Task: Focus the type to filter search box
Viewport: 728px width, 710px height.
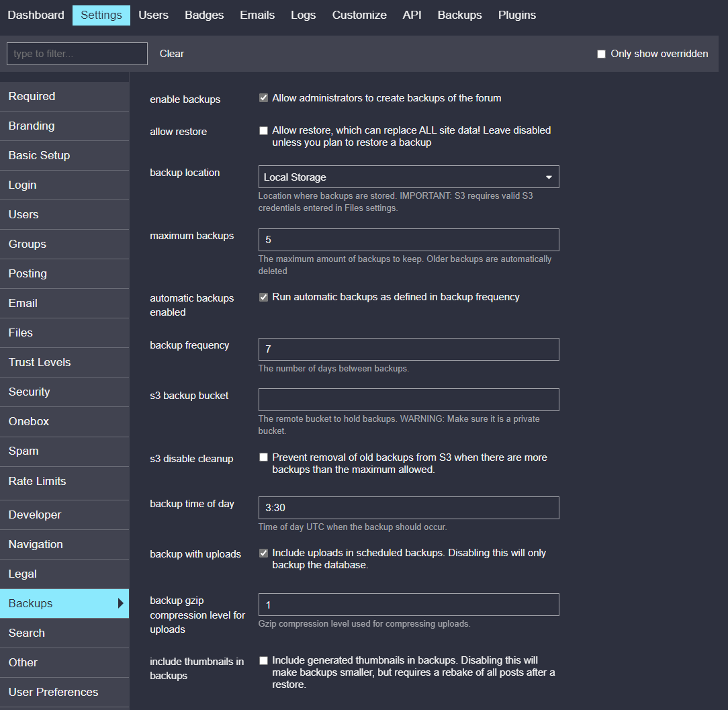Action: (76, 54)
